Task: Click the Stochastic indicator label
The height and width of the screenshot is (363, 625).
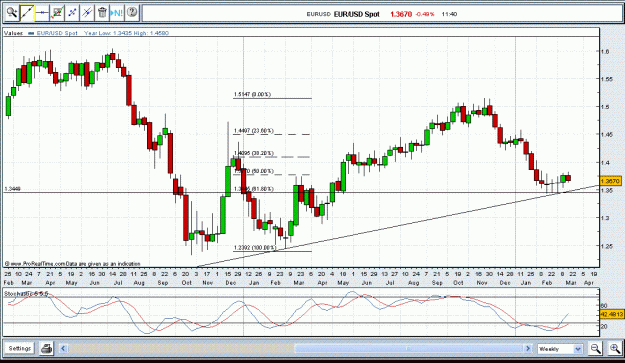Action: [x=26, y=294]
